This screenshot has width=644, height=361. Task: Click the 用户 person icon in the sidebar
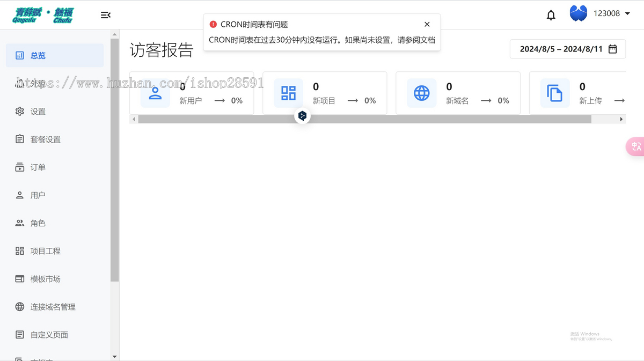point(20,195)
